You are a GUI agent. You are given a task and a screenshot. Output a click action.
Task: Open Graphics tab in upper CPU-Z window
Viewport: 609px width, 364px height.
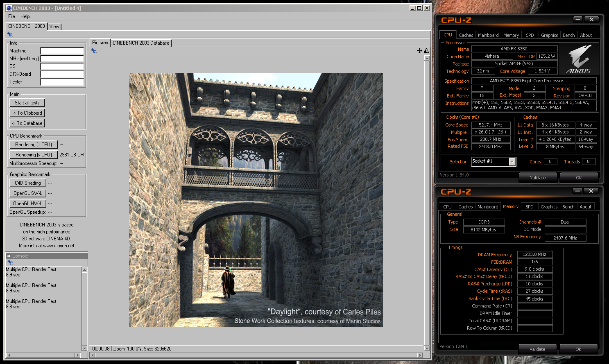pyautogui.click(x=549, y=35)
